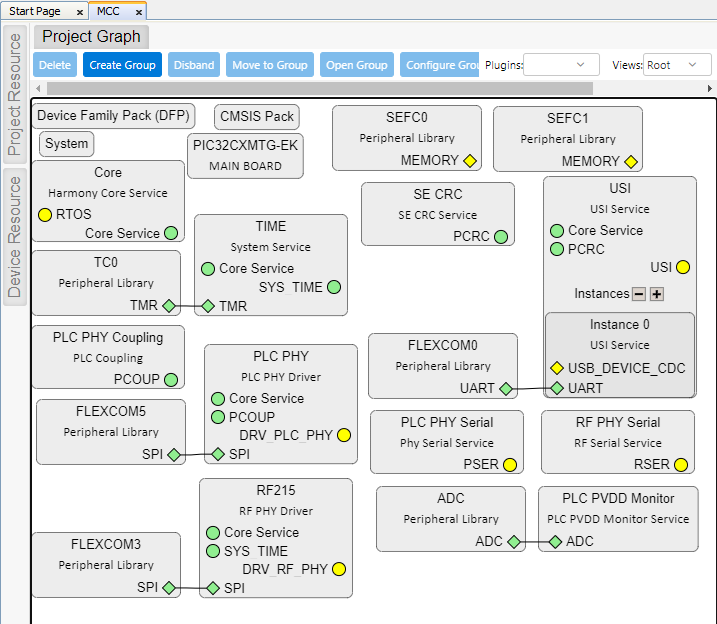Add a USI instance with plus button

pos(657,294)
